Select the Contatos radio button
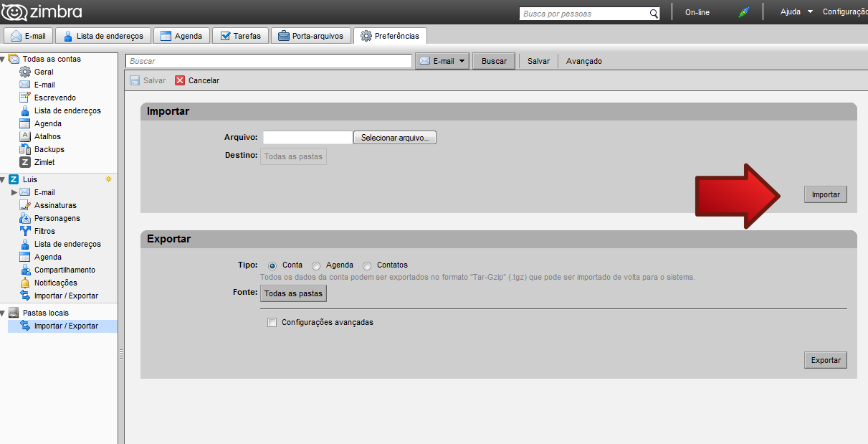This screenshot has width=868, height=444. tap(367, 265)
